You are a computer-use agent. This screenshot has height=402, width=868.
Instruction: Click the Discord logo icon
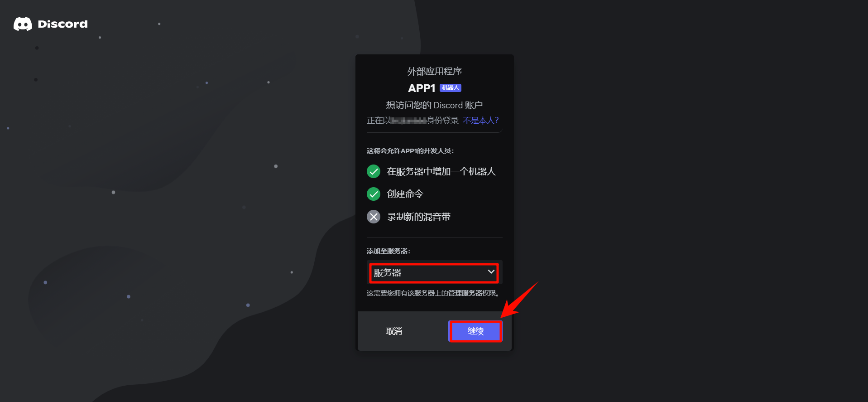[x=23, y=24]
